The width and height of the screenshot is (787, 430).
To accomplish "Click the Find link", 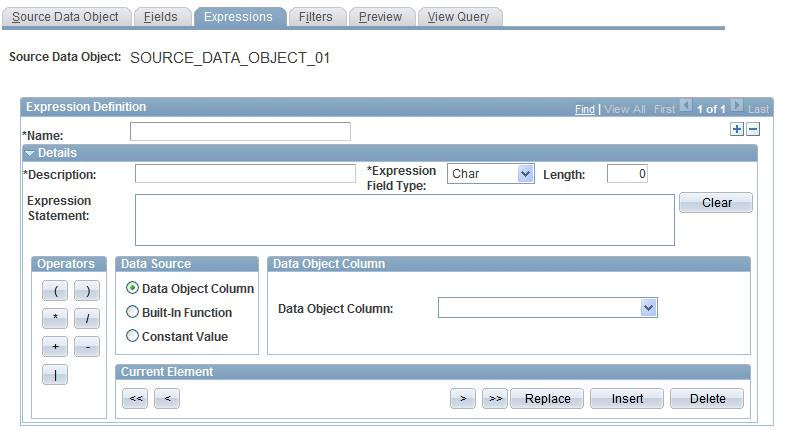I will (x=585, y=109).
